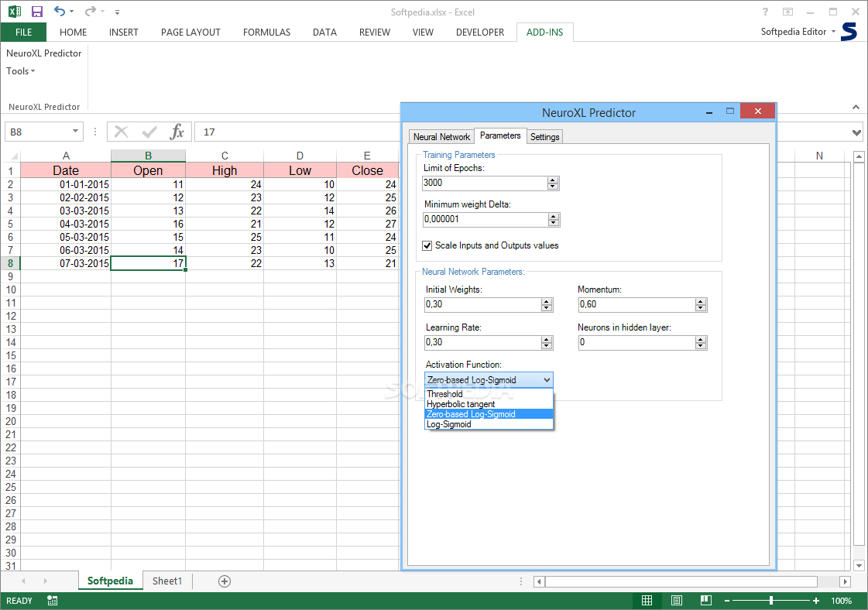Image resolution: width=868 pixels, height=610 pixels.
Task: Minimize the NeuroXL Predictor dialog
Action: pos(709,112)
